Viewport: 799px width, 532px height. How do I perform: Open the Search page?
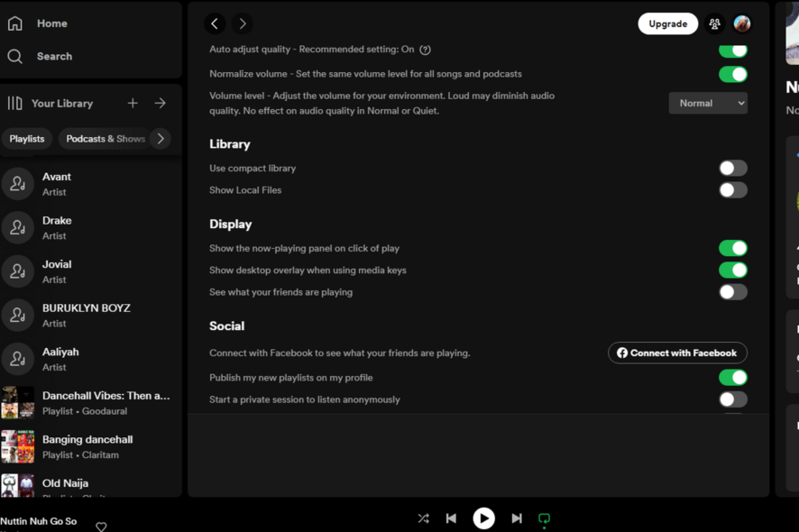[53, 55]
